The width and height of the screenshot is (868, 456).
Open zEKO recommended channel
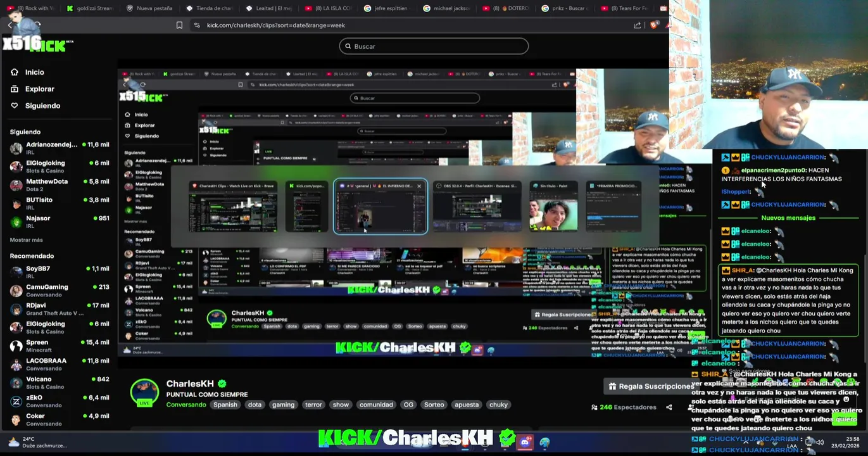coord(60,401)
